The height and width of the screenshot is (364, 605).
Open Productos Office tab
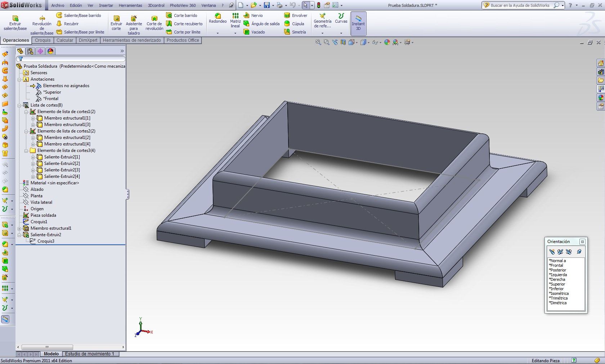tap(183, 40)
